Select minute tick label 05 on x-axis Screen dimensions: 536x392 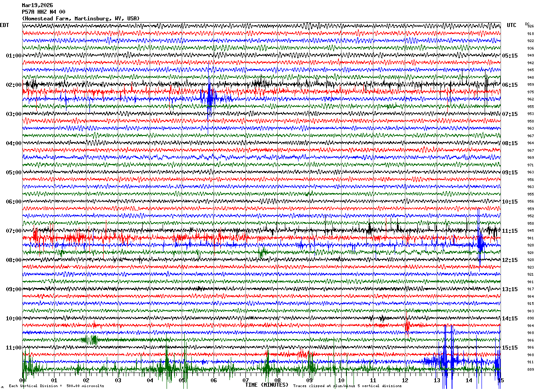pyautogui.click(x=182, y=380)
